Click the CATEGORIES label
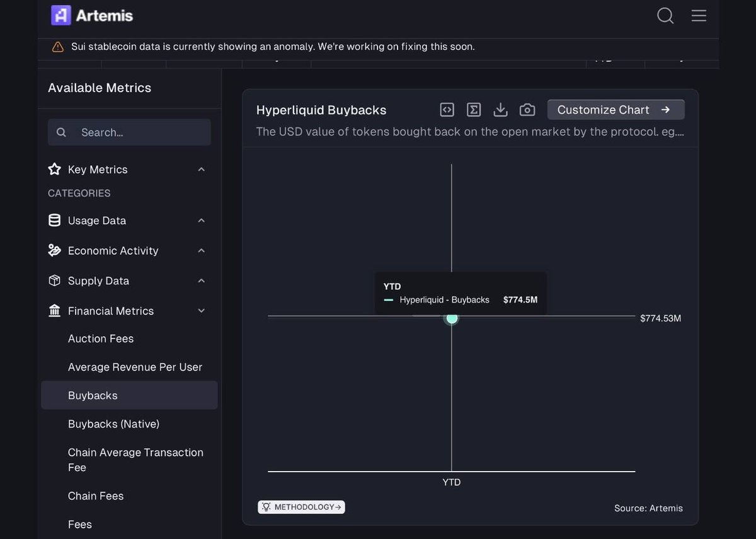This screenshot has width=756, height=539. click(x=79, y=193)
